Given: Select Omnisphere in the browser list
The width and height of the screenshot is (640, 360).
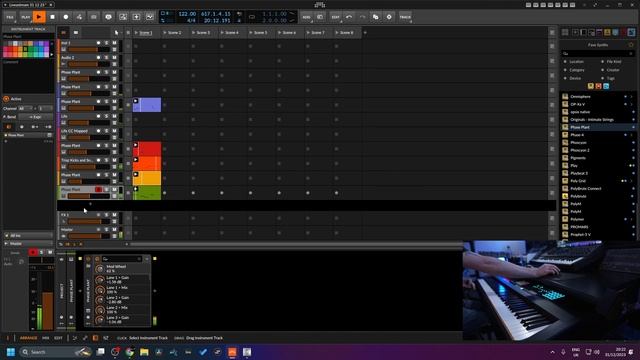Looking at the screenshot, I should click(x=580, y=97).
